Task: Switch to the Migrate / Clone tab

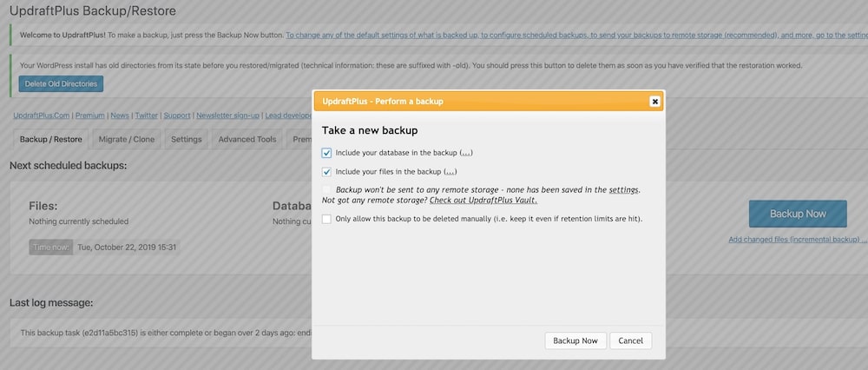Action: pos(127,139)
